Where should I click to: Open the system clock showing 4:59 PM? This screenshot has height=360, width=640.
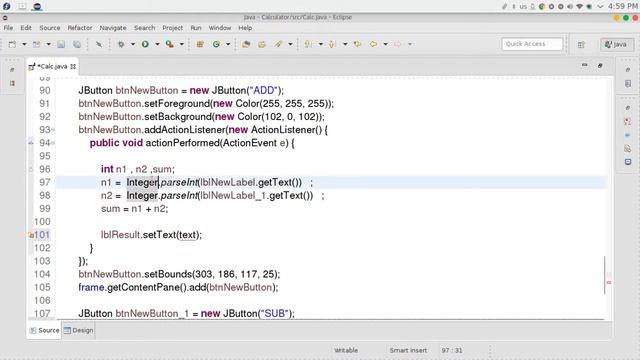point(622,6)
